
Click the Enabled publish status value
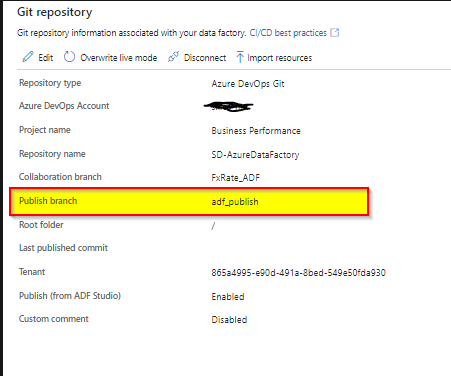point(228,296)
